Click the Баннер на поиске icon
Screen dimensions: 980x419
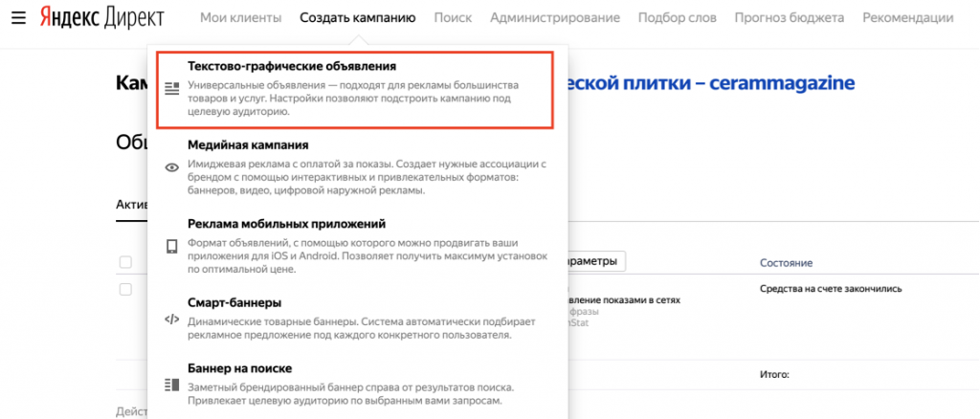[172, 385]
